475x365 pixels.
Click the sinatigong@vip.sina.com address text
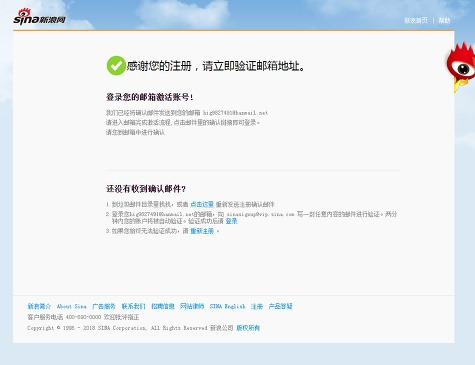click(261, 214)
